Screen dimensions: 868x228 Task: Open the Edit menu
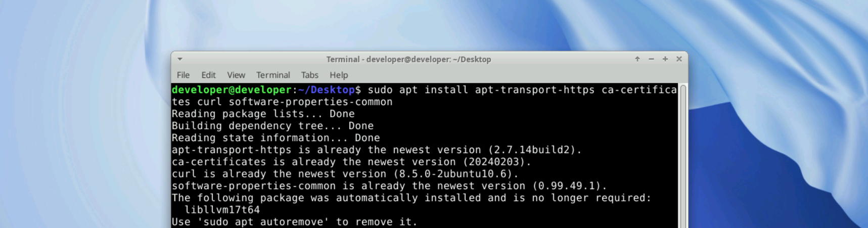208,75
